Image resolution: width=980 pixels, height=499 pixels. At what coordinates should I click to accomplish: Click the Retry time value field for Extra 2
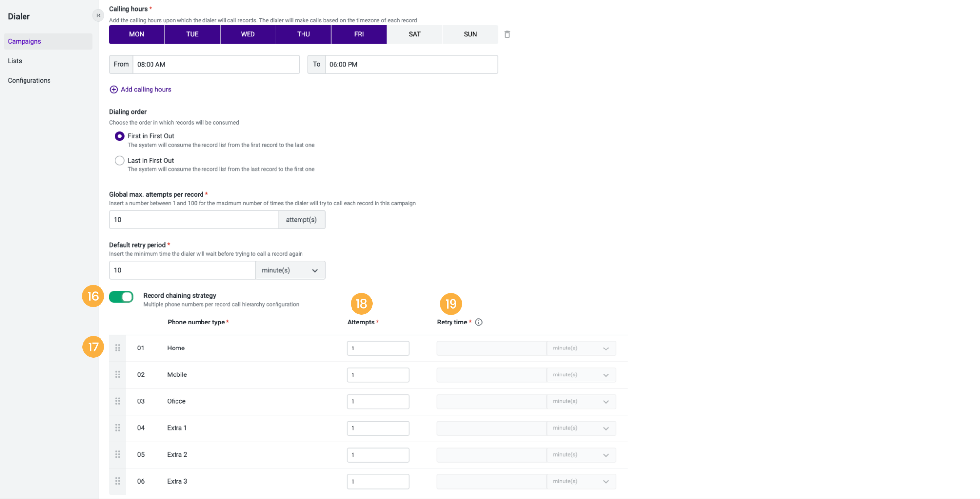point(492,455)
